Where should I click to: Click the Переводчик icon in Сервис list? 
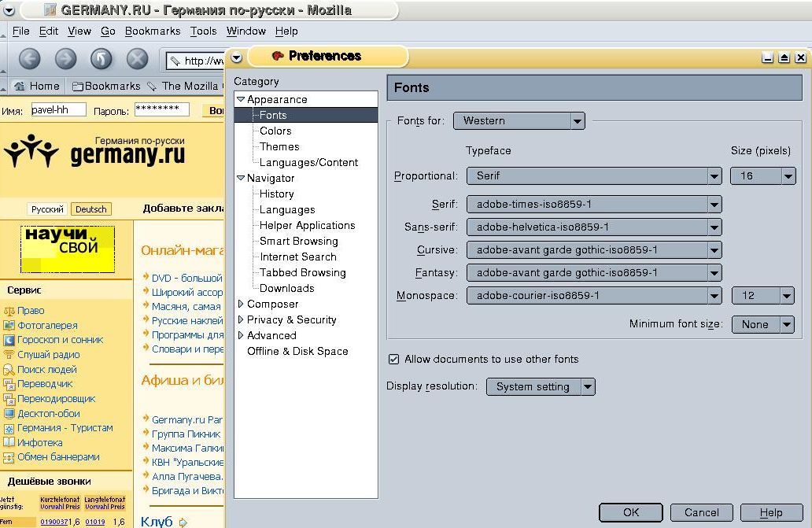coord(9,384)
